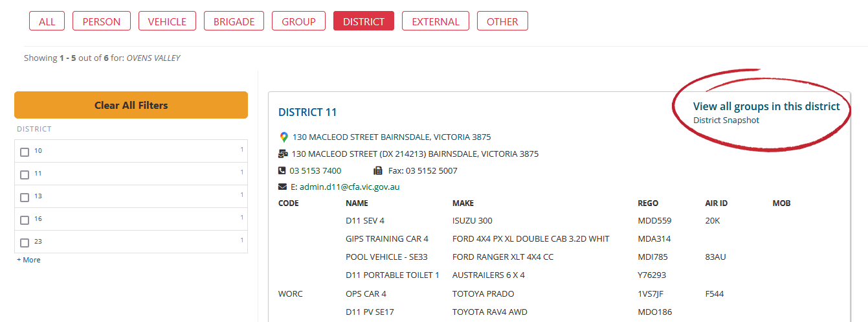Click the postal address with DX 214213
Viewport: 868px width, 322px height.
415,154
